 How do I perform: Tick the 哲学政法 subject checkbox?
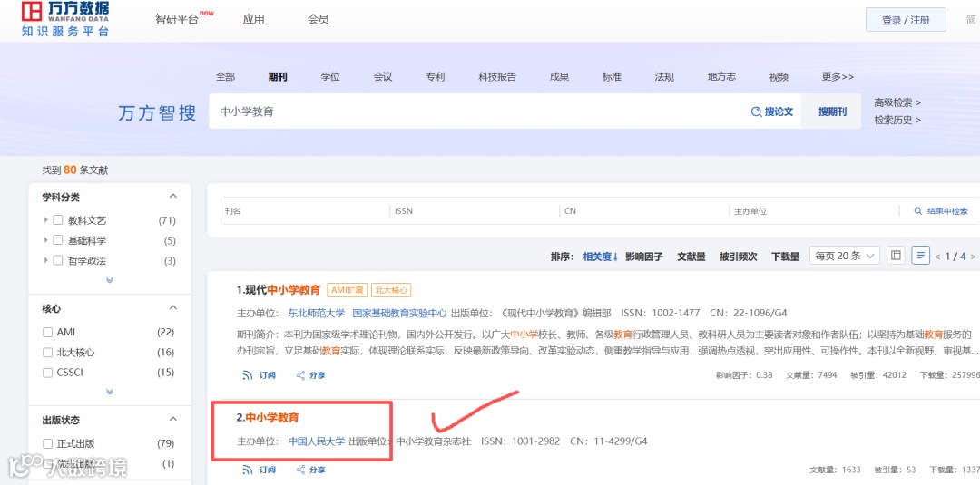pos(57,260)
